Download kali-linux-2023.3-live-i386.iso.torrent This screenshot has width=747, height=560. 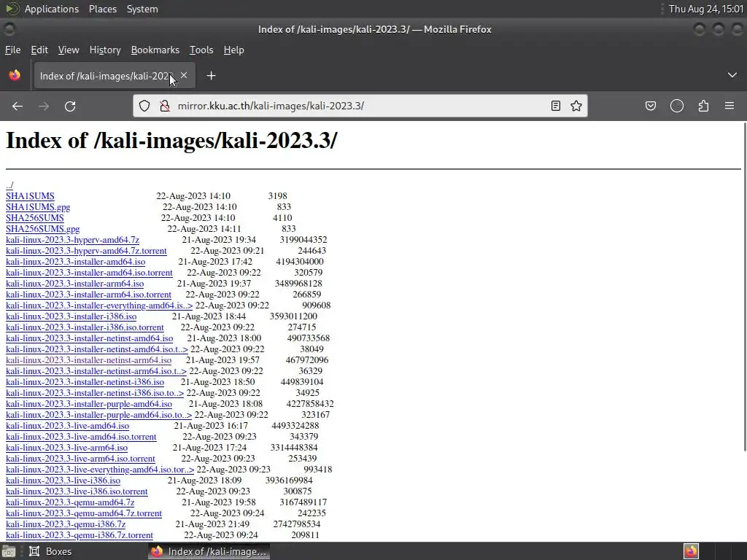[77, 491]
